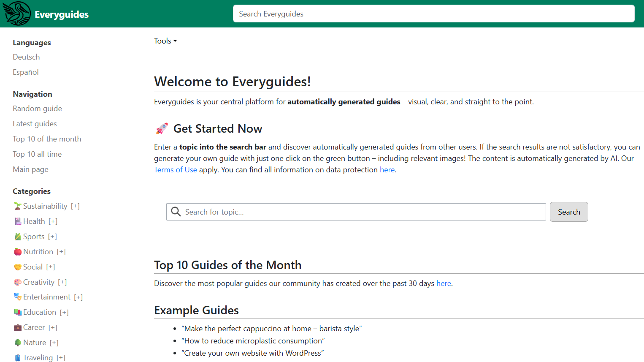Click the Search button
Image resolution: width=644 pixels, height=362 pixels.
coord(569,212)
